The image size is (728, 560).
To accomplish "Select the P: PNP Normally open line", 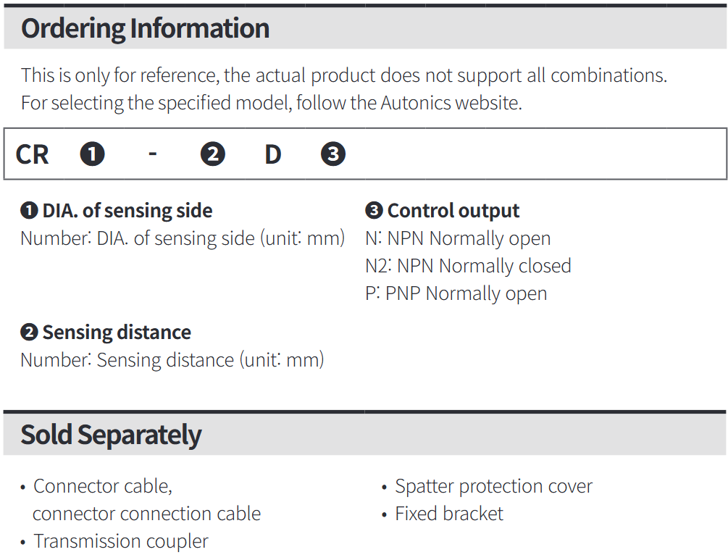I will [456, 294].
